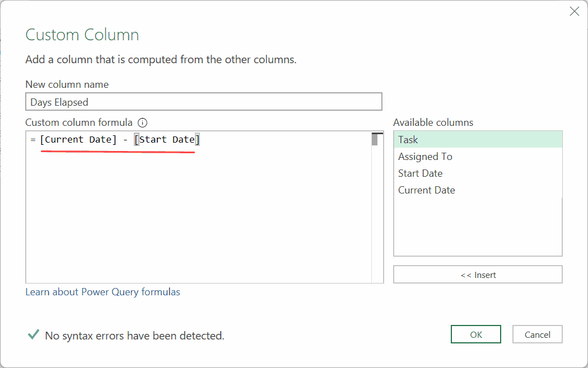Click the info icon beside Custom column formula
Viewport: 588px width, 368px height.
pos(142,122)
